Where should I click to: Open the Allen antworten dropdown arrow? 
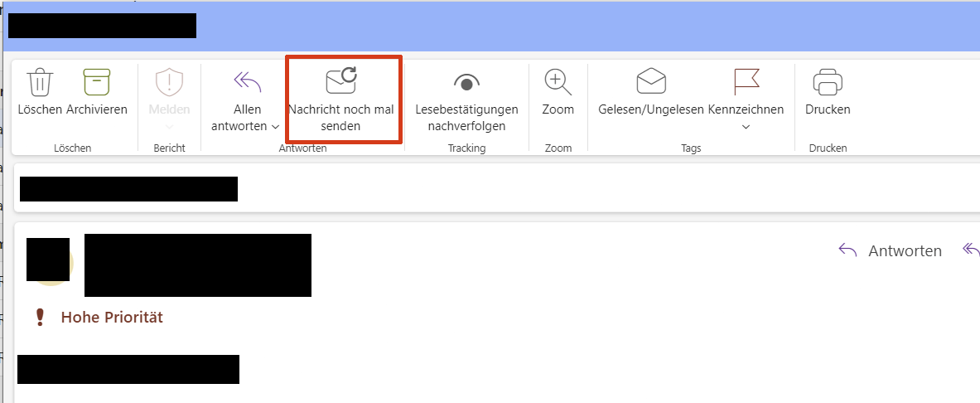point(275,126)
